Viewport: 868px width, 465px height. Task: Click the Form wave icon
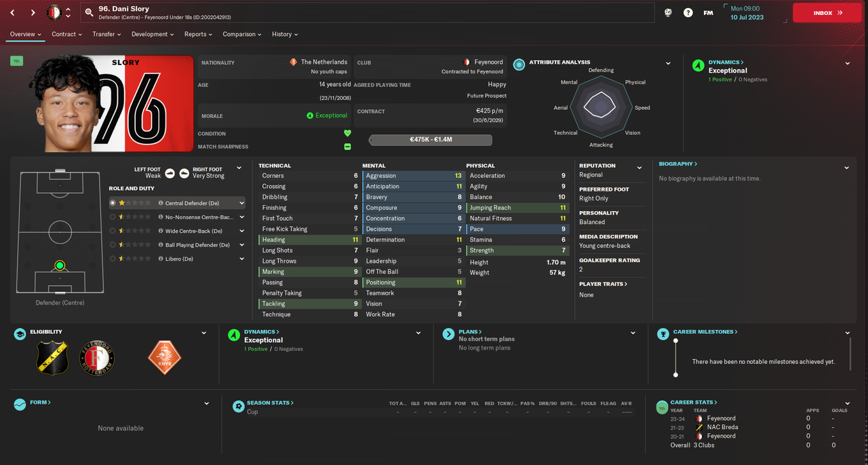20,405
